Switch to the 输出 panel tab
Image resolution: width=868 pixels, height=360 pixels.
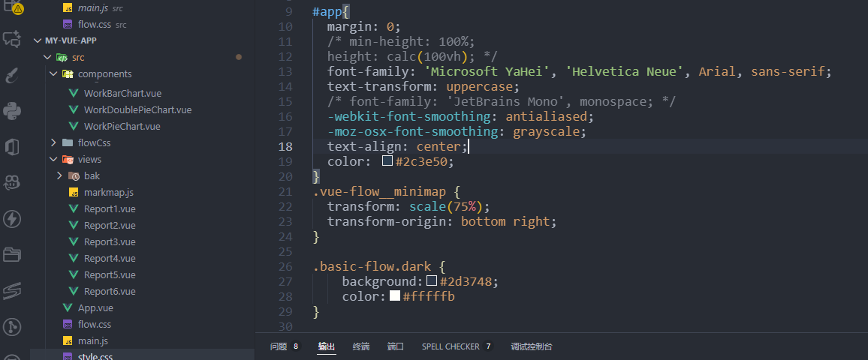click(x=326, y=346)
